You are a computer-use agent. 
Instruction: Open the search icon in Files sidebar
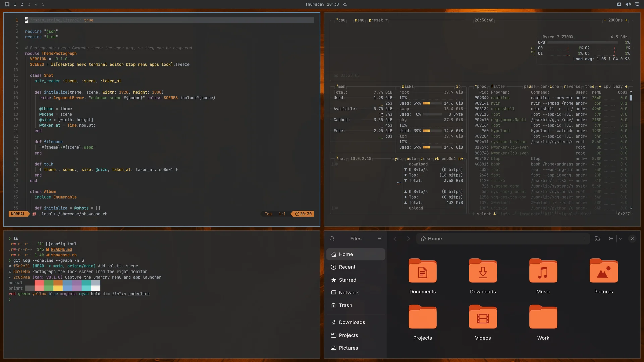pyautogui.click(x=332, y=239)
